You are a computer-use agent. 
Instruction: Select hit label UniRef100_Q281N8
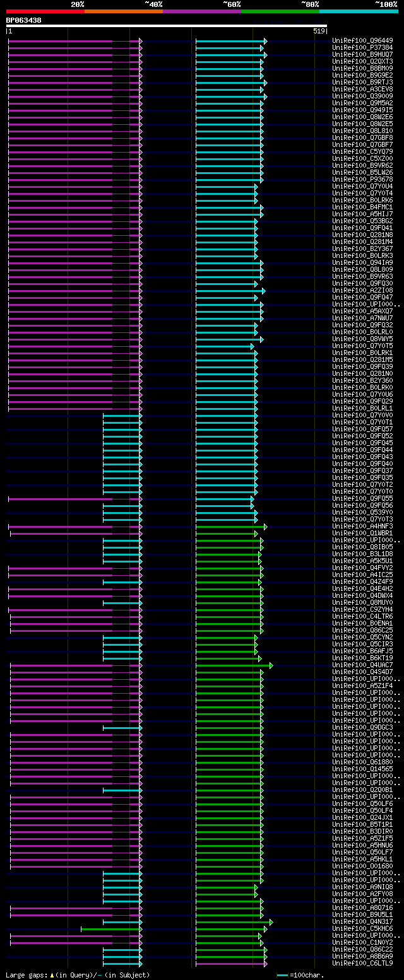point(362,235)
